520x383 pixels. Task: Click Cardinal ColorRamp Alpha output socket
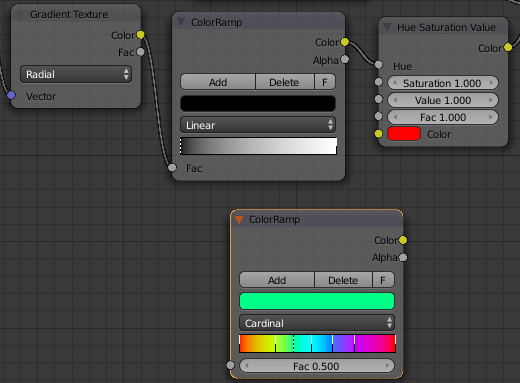coord(403,257)
